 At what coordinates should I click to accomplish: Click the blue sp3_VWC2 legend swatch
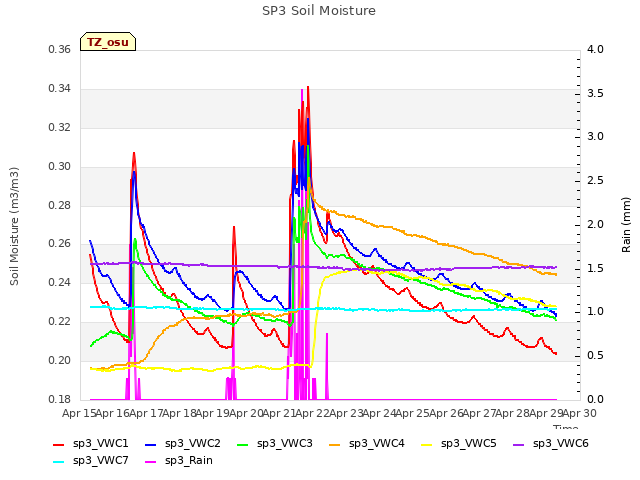[x=151, y=445]
